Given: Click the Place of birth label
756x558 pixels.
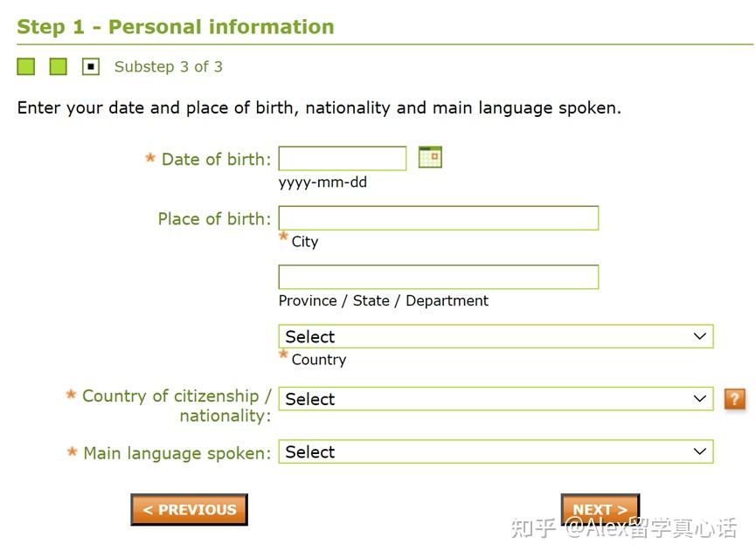Looking at the screenshot, I should 214,219.
